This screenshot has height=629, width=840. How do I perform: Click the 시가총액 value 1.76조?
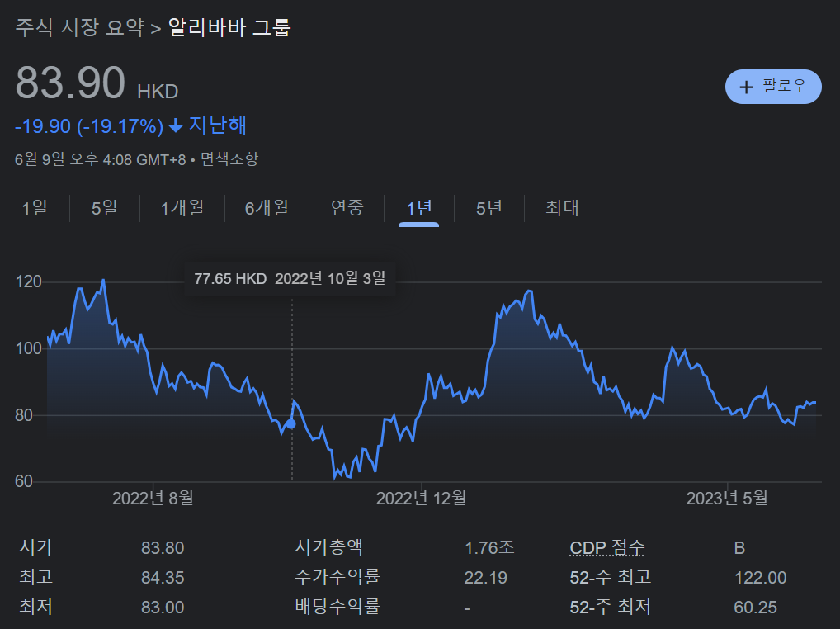489,547
